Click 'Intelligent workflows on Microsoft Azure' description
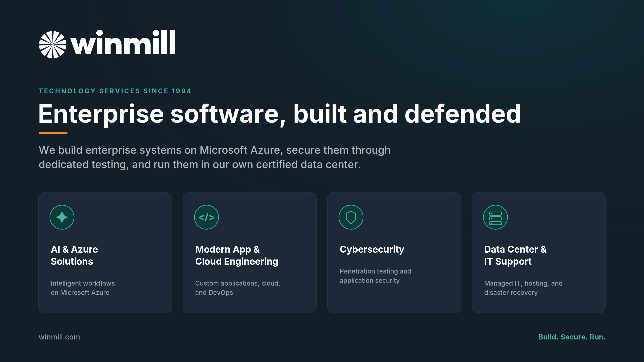 tap(83, 288)
